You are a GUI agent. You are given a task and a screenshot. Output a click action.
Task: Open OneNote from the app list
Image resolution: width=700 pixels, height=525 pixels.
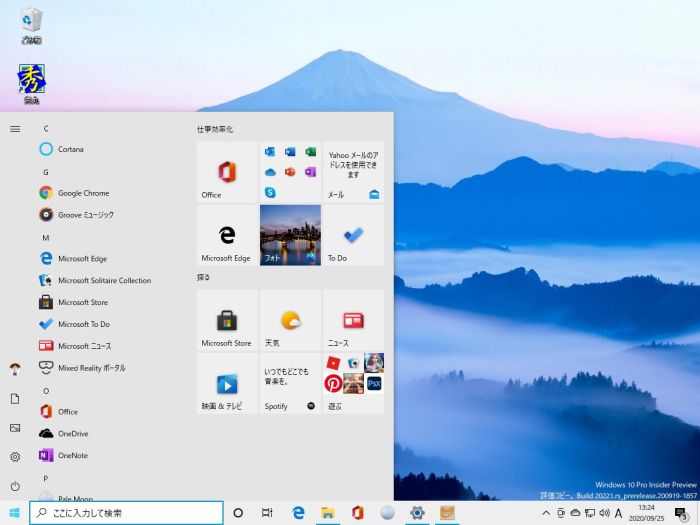[72, 455]
